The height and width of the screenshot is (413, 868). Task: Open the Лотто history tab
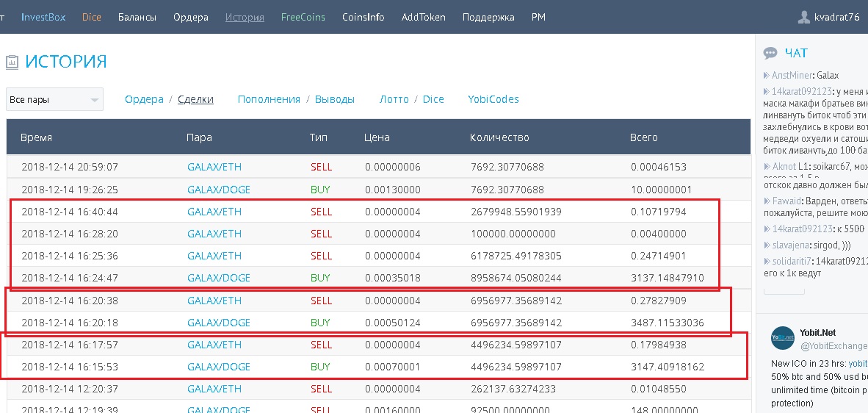coord(394,100)
